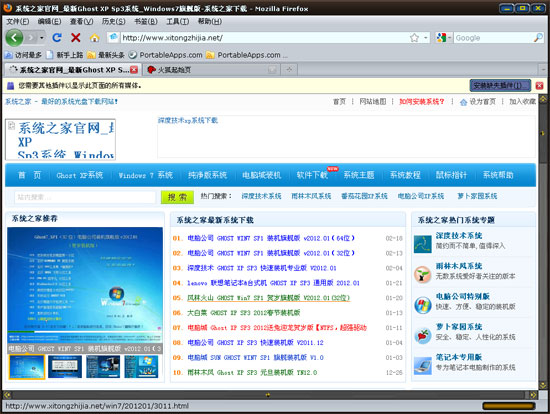Image resolution: width=550 pixels, height=414 pixels.
Task: Open the 软件下载 nav item
Action: coord(312,175)
